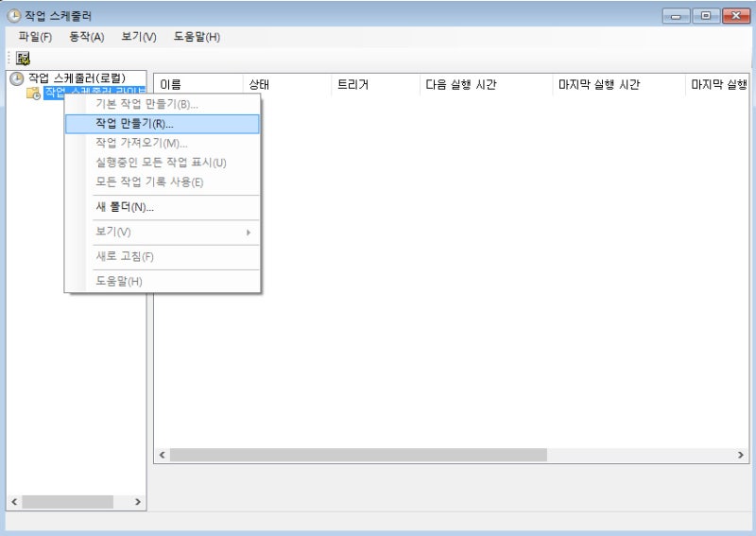Sort by the 상태 column header
This screenshot has width=756, height=536.
(x=287, y=85)
